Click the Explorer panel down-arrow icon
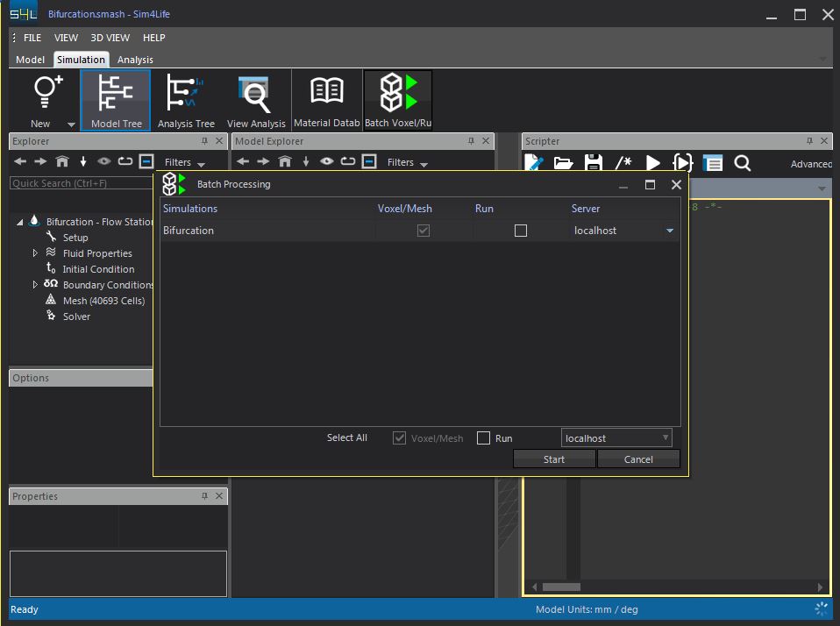This screenshot has height=626, width=840. [83, 161]
